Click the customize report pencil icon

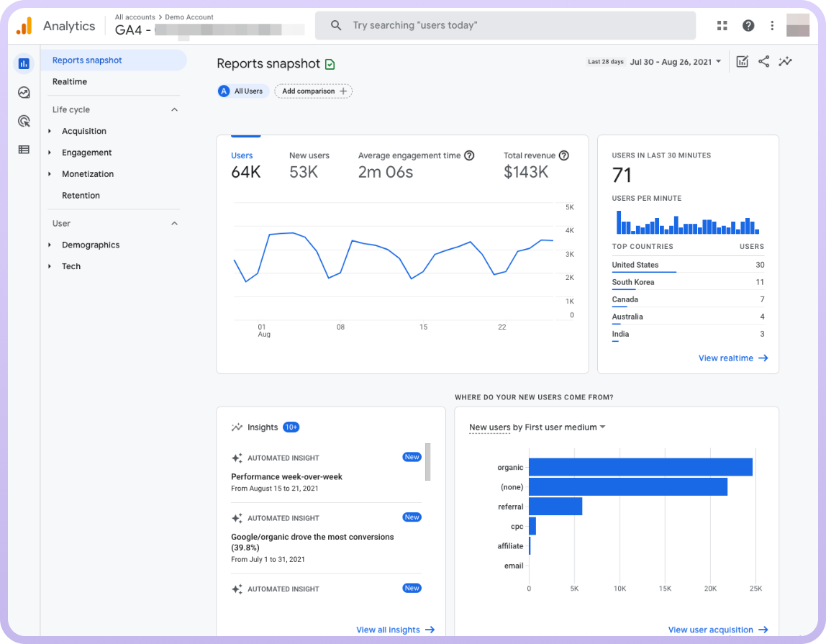point(743,62)
